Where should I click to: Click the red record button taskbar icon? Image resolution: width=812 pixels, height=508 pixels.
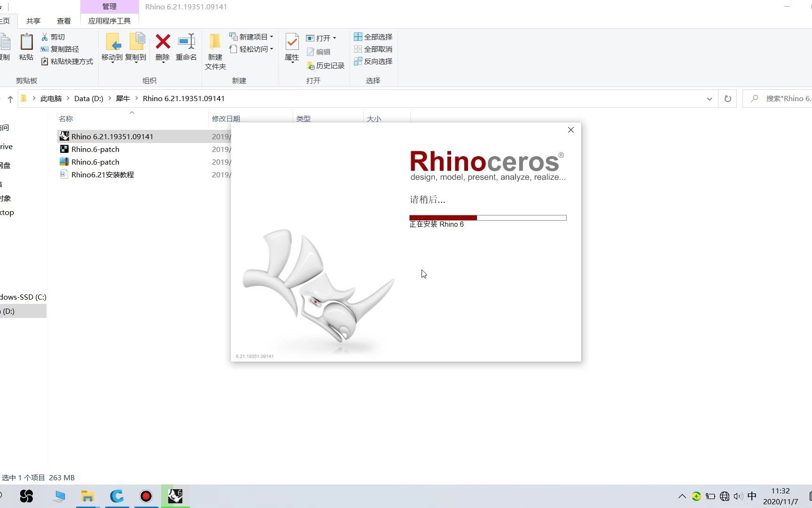pyautogui.click(x=146, y=496)
